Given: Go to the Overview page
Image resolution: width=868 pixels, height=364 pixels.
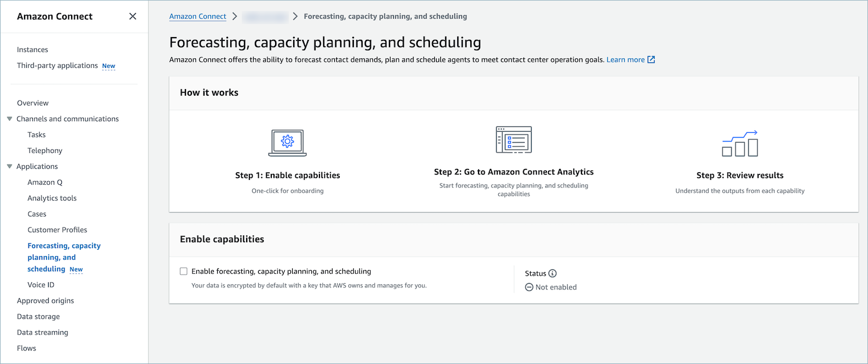Looking at the screenshot, I should 32,103.
